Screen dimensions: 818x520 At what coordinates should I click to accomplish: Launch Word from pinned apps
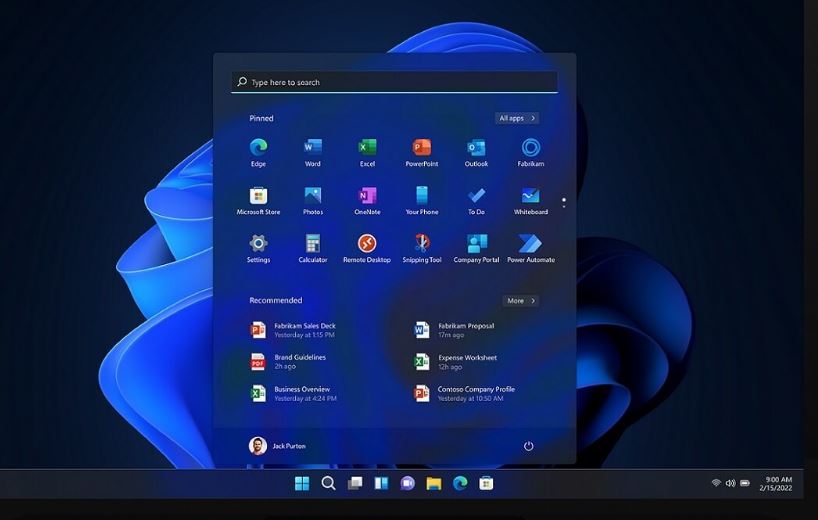[x=312, y=152]
